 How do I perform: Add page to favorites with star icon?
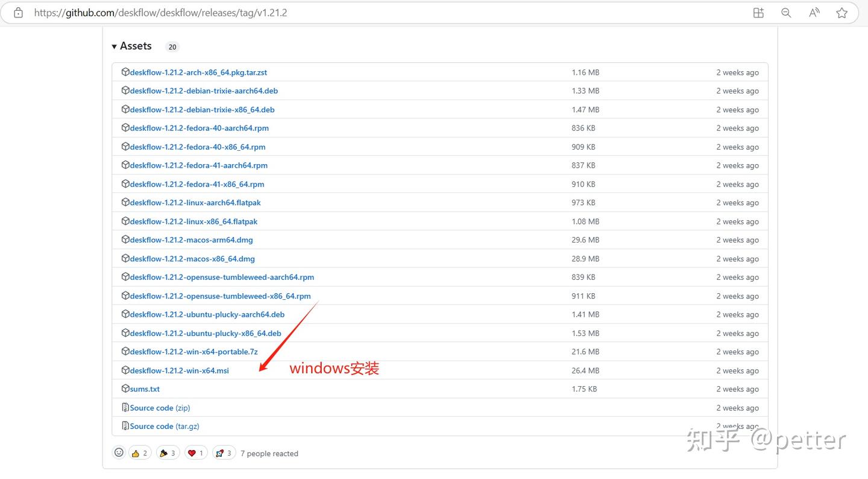842,13
